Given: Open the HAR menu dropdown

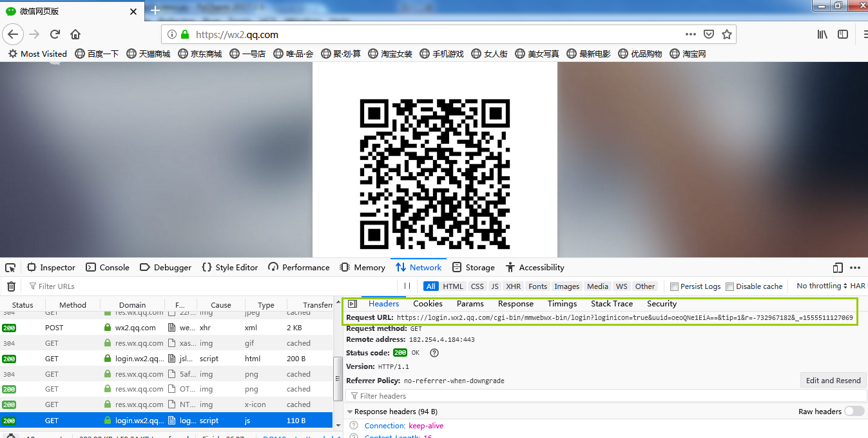Looking at the screenshot, I should [858, 286].
